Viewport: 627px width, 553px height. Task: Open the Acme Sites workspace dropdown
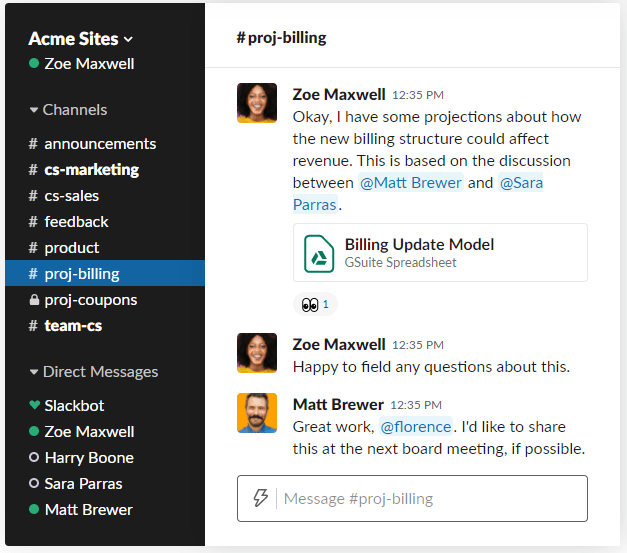tap(80, 39)
